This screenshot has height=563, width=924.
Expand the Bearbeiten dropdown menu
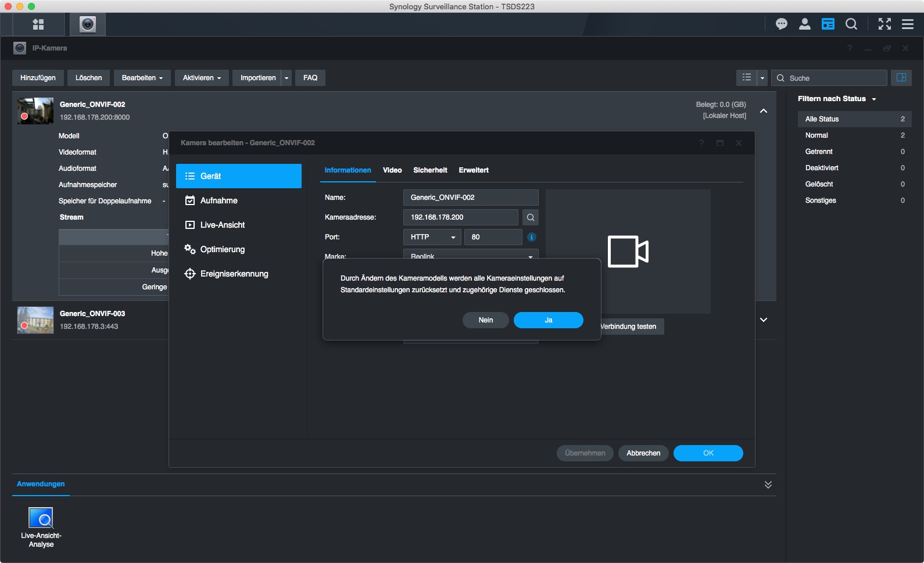point(142,78)
